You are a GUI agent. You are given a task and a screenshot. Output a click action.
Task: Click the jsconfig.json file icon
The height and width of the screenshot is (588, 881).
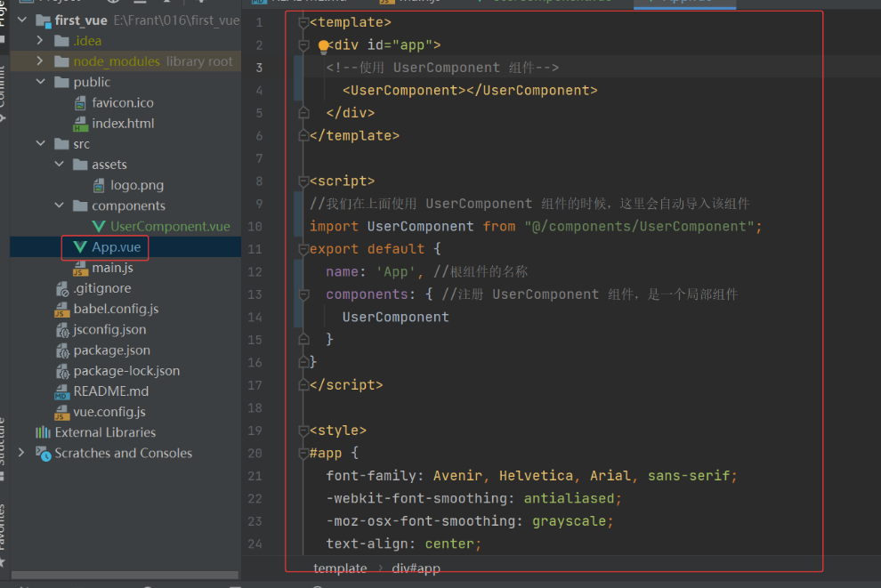pos(61,330)
